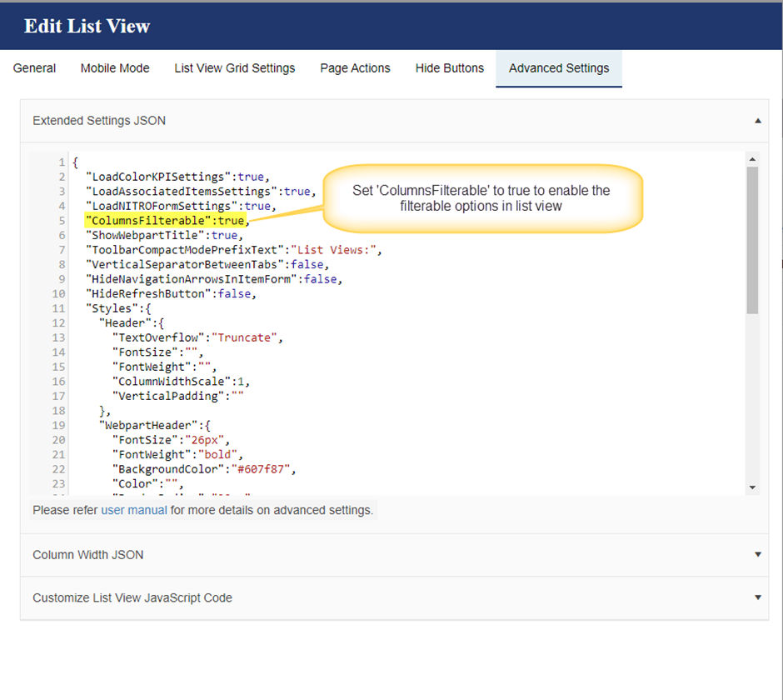
Task: Click the editor scrollbar down arrow
Action: (752, 487)
